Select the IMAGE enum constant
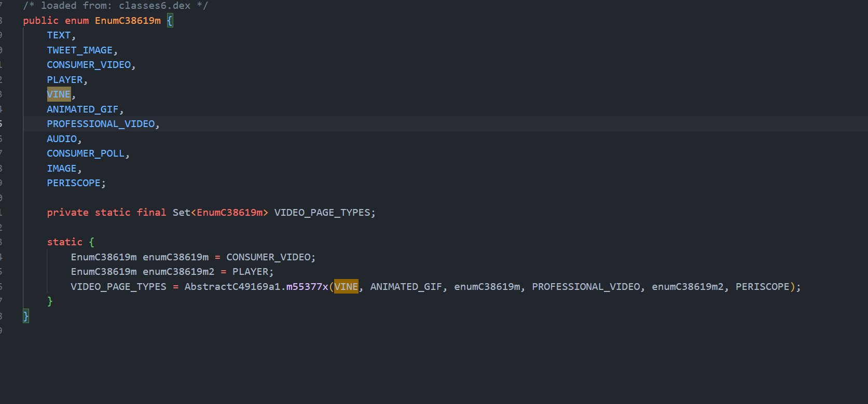Image resolution: width=868 pixels, height=404 pixels. (x=62, y=169)
